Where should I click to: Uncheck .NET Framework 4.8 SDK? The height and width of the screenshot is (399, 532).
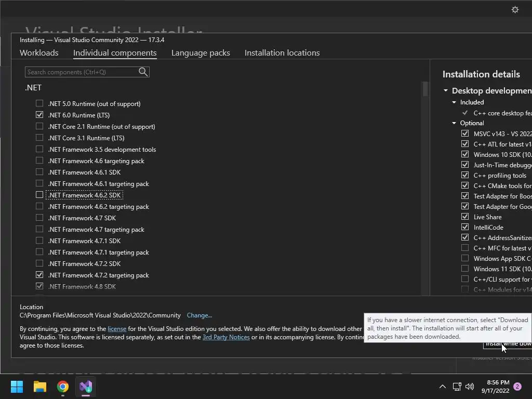pyautogui.click(x=39, y=286)
